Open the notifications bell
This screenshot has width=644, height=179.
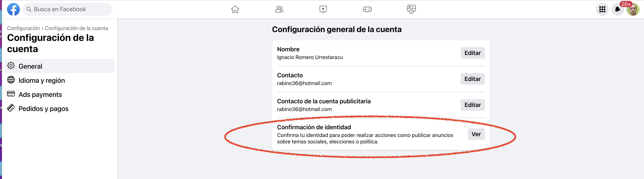click(x=618, y=9)
